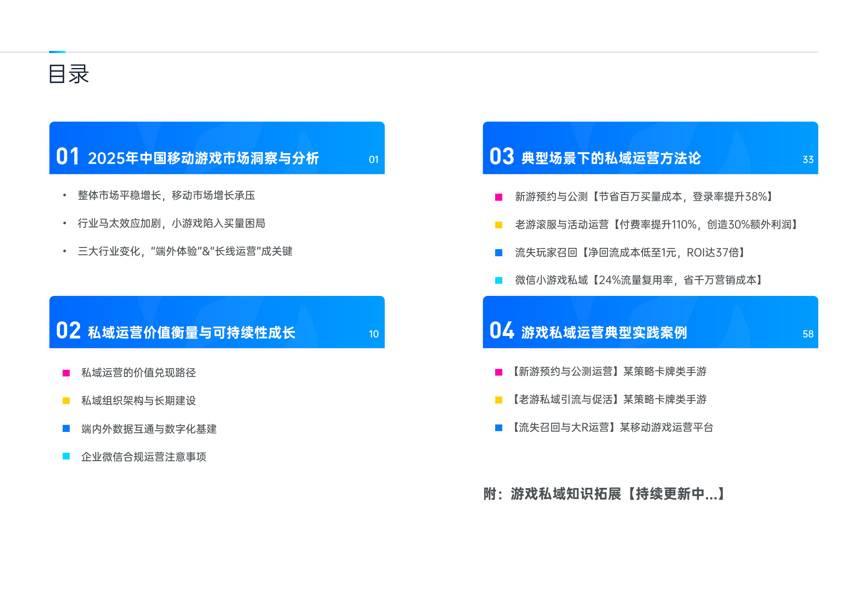
Task: Click the cyan square bullet beside 微信小游戏私域
Action: 499,281
